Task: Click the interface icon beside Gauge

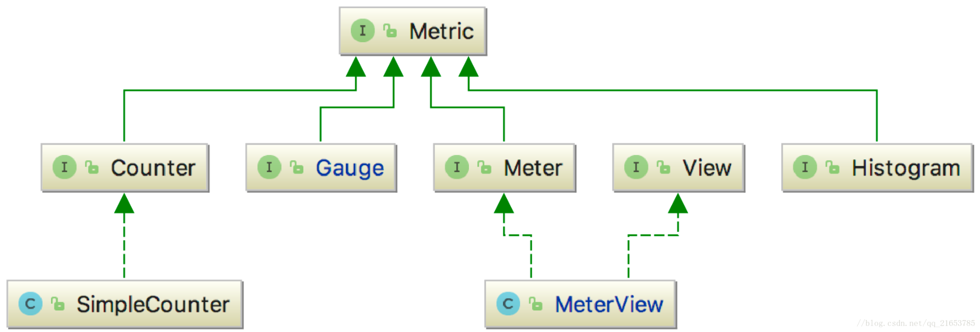Action: pos(269,167)
